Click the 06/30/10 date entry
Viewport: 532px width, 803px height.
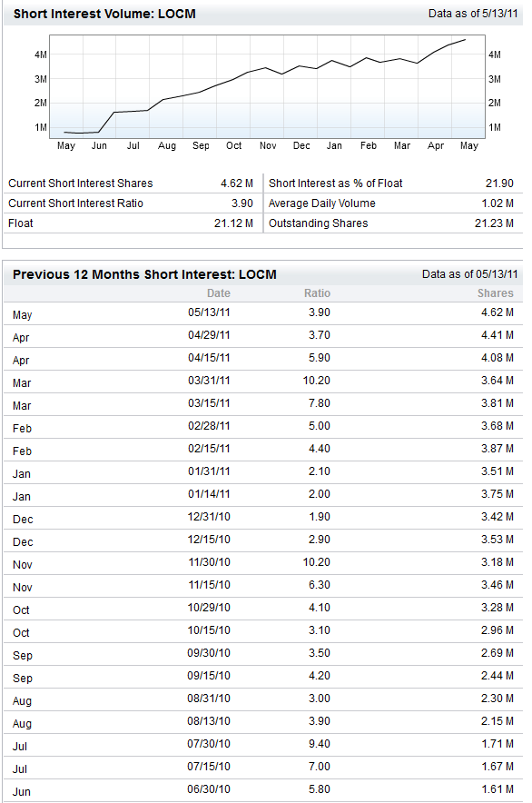pyautogui.click(x=209, y=789)
